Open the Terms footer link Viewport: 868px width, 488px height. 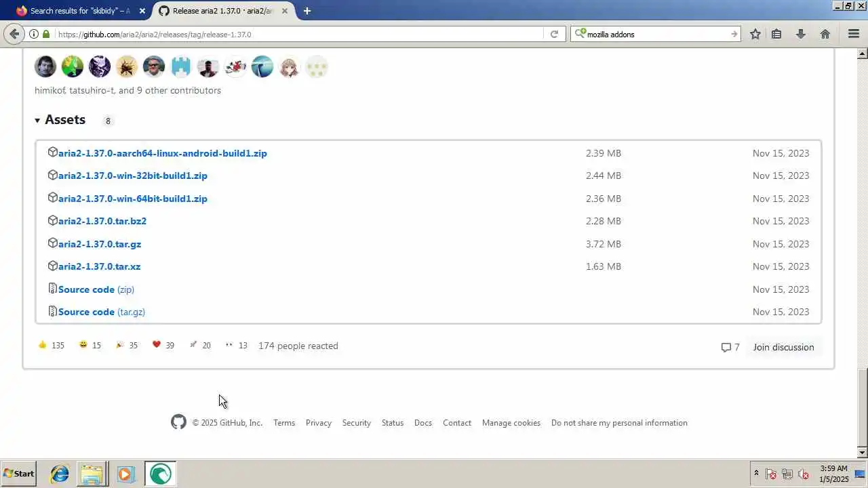[284, 423]
